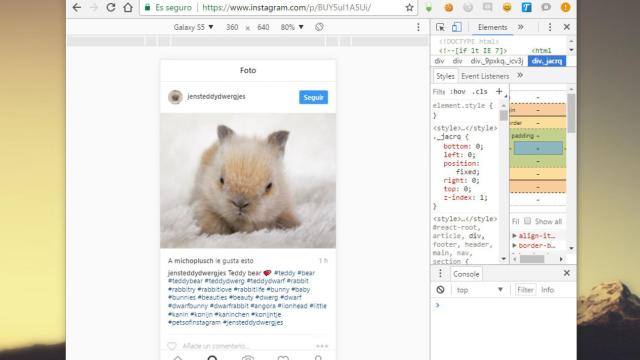The width and height of the screenshot is (640, 360).
Task: Open post options three-dot icon
Action: coord(322,346)
